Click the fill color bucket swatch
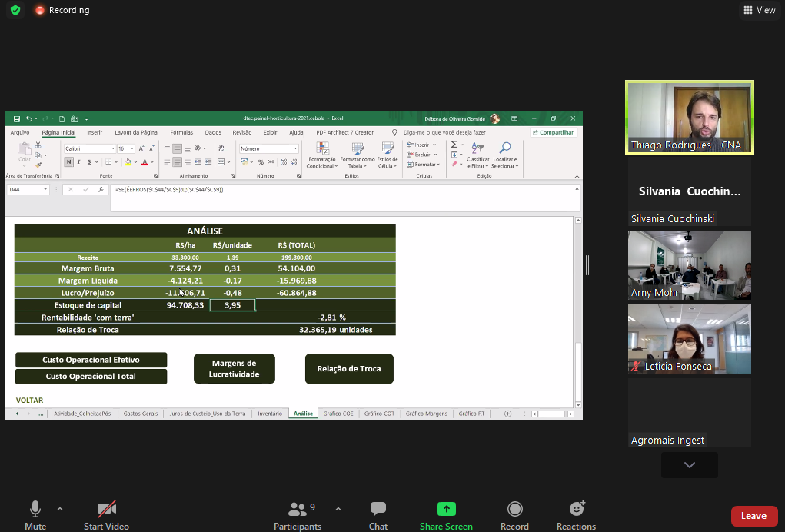785x532 pixels. point(128,162)
